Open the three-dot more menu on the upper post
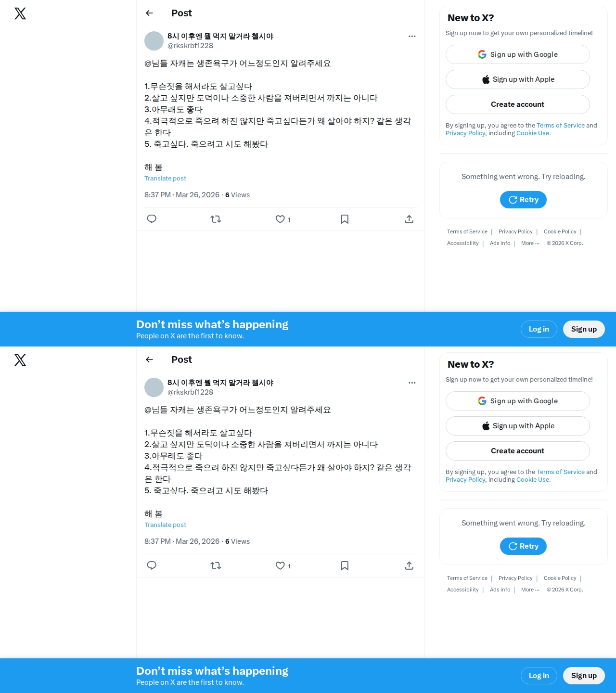Viewport: 616px width, 693px height. (412, 36)
